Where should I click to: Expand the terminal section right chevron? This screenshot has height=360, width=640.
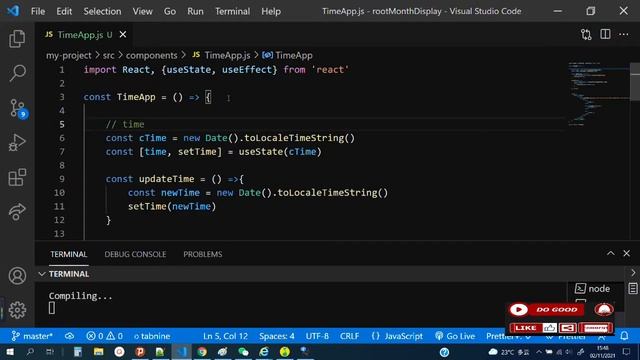(633, 273)
